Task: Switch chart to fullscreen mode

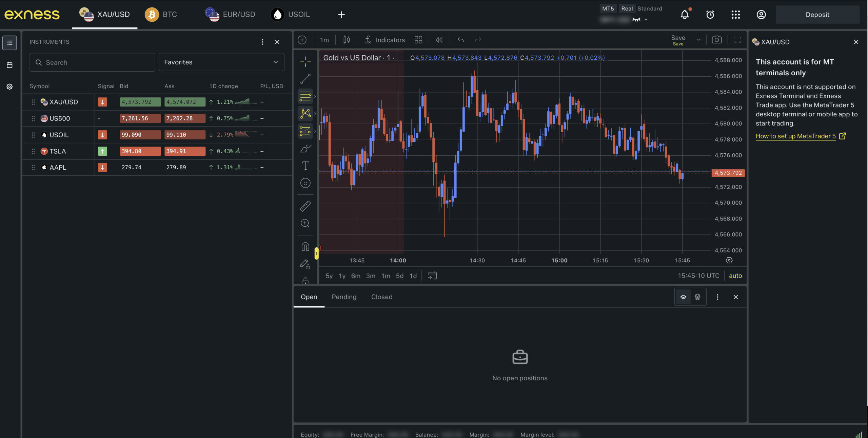Action: point(737,40)
